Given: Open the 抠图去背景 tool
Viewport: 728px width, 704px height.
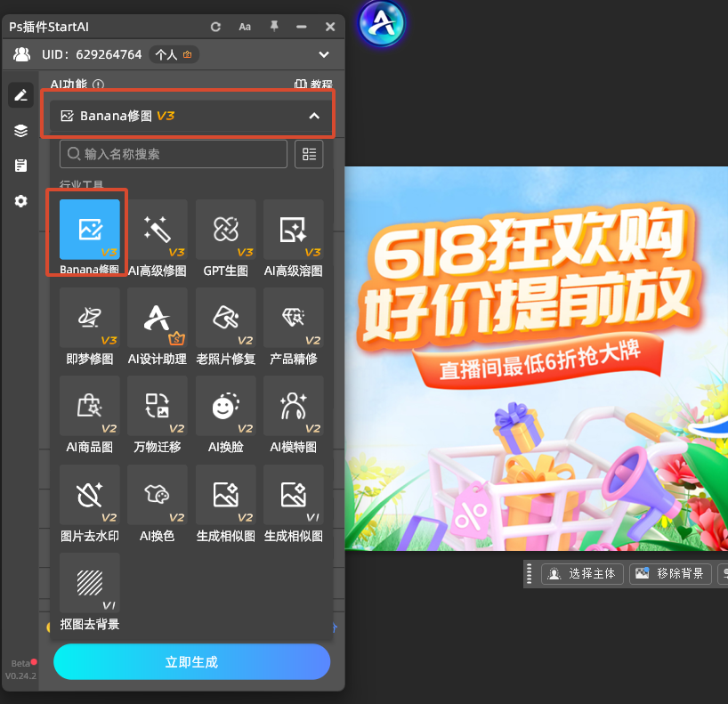Looking at the screenshot, I should [x=90, y=583].
